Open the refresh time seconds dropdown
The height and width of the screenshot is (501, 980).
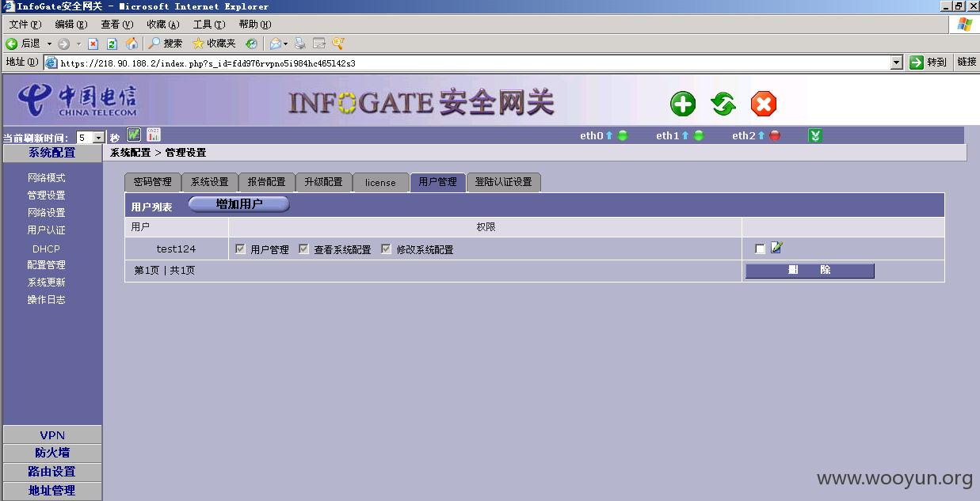click(x=99, y=138)
